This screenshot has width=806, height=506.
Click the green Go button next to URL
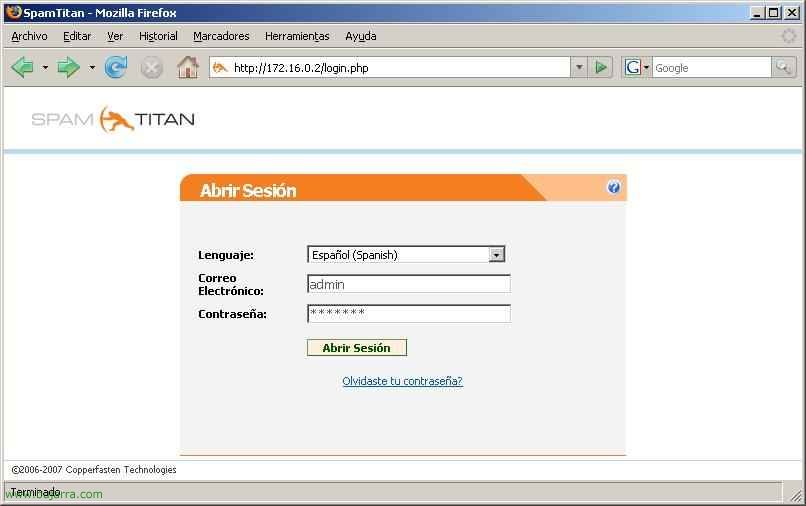tap(600, 67)
